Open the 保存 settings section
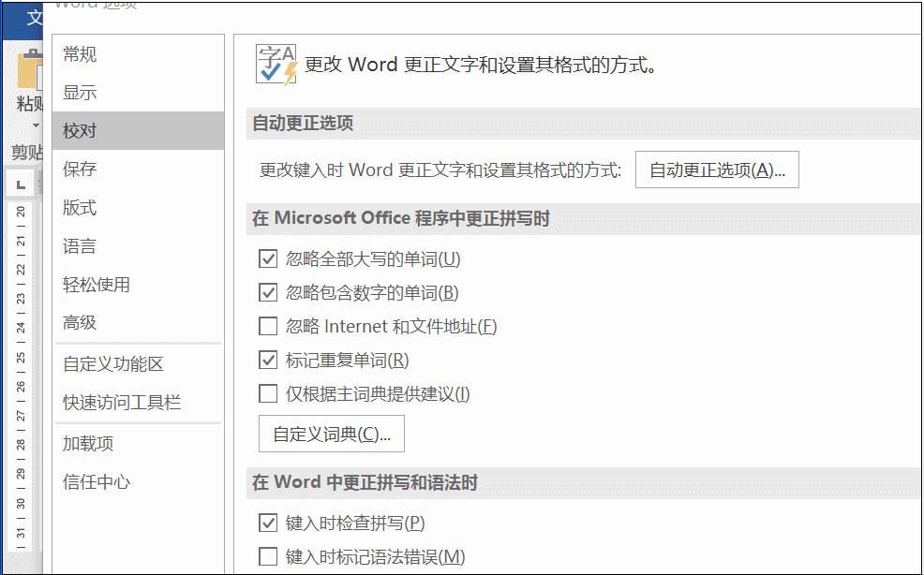 (80, 170)
